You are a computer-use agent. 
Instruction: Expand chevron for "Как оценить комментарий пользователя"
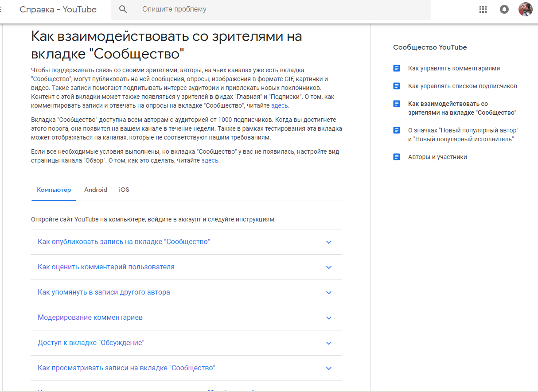[x=329, y=268]
